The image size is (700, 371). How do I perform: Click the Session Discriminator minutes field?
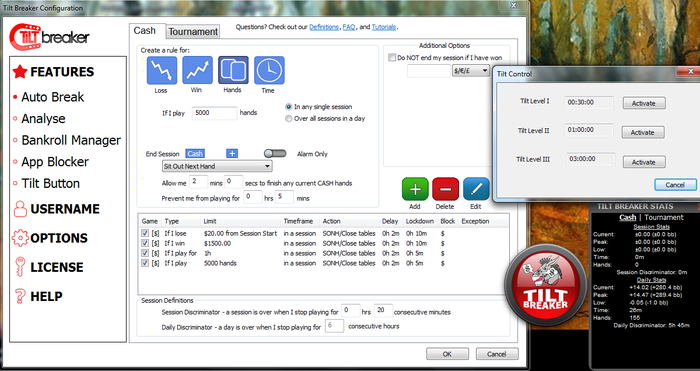383,311
